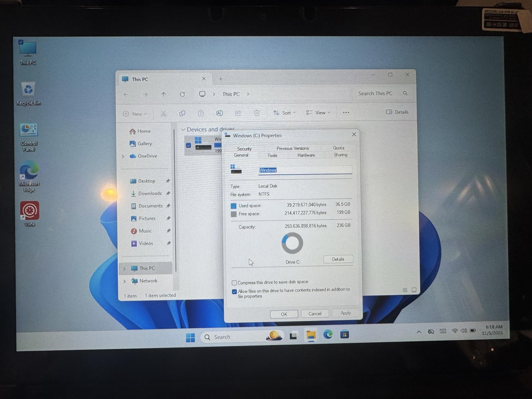Click the Windows drive label text field
This screenshot has height=399, width=532.
[x=305, y=170]
